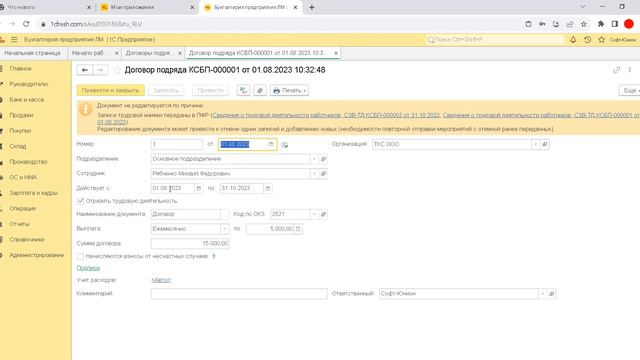Image resolution: width=640 pixels, height=360 pixels.
Task: Open a new browser tab
Action: (x=312, y=7)
